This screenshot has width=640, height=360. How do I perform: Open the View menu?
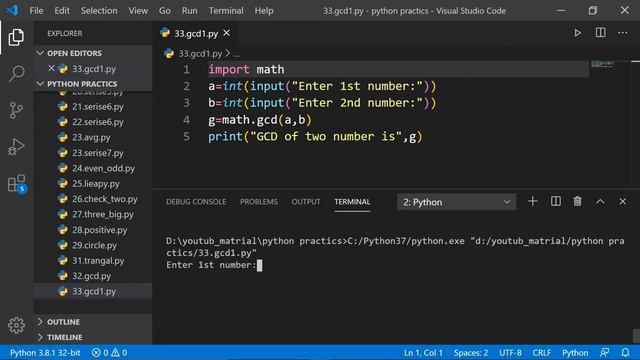pos(138,11)
